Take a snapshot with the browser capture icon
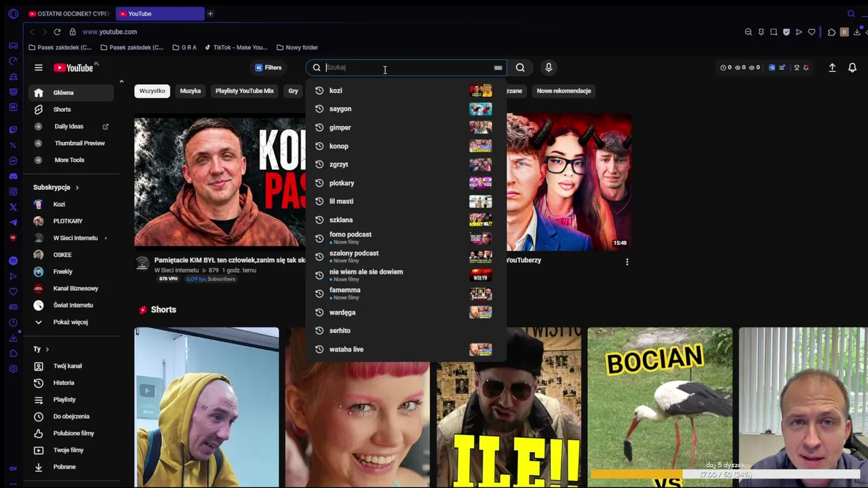Screen dimensions: 868x488 (774, 32)
